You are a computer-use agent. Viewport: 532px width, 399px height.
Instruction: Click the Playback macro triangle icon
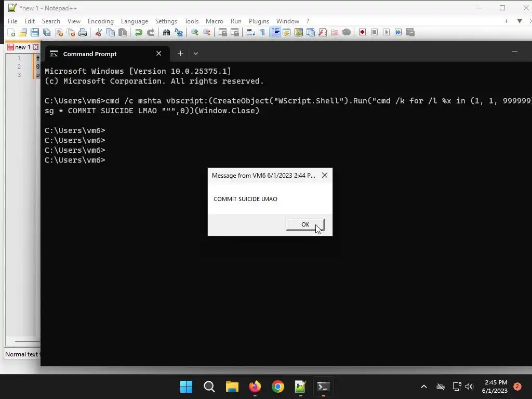(386, 32)
